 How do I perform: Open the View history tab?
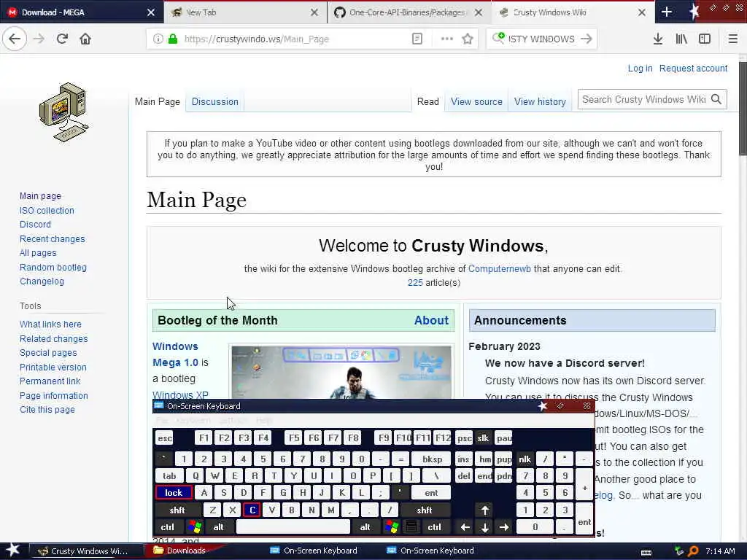tap(540, 101)
